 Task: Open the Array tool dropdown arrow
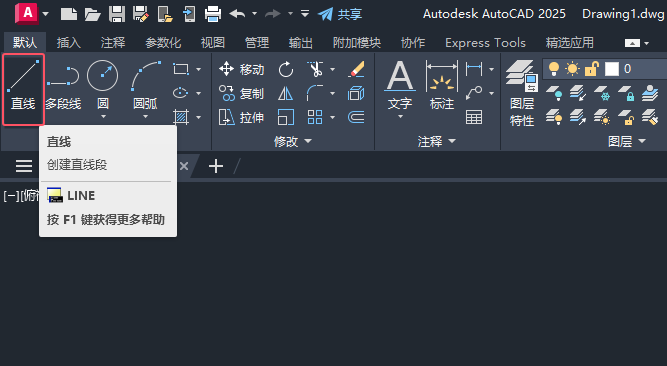click(x=333, y=117)
